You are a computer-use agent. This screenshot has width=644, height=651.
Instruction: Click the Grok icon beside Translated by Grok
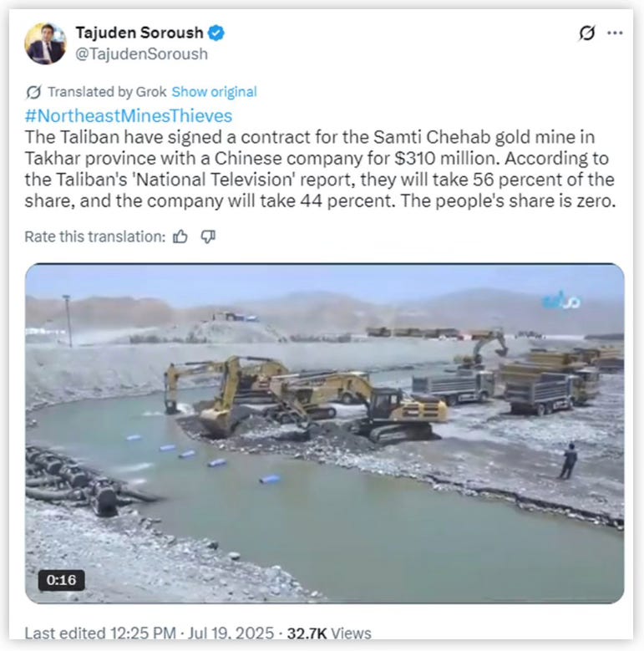(x=33, y=92)
